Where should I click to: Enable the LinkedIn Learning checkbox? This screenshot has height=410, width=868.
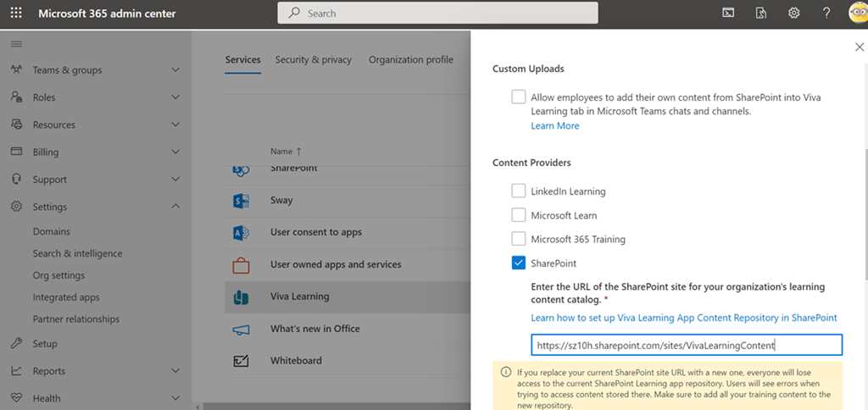click(519, 191)
